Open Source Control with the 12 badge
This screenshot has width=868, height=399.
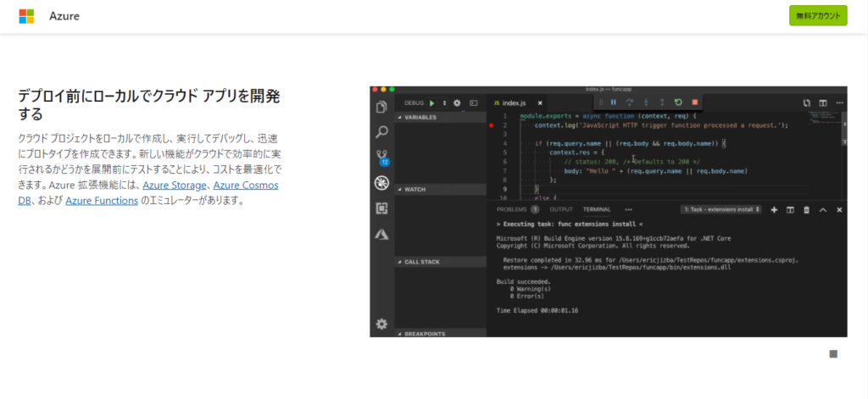(x=382, y=158)
